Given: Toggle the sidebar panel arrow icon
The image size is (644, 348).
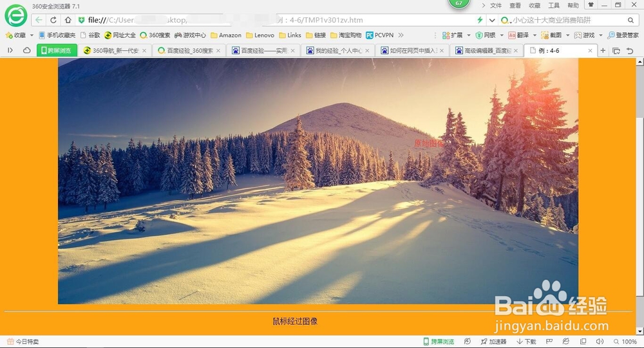Looking at the screenshot, I should tap(10, 50).
